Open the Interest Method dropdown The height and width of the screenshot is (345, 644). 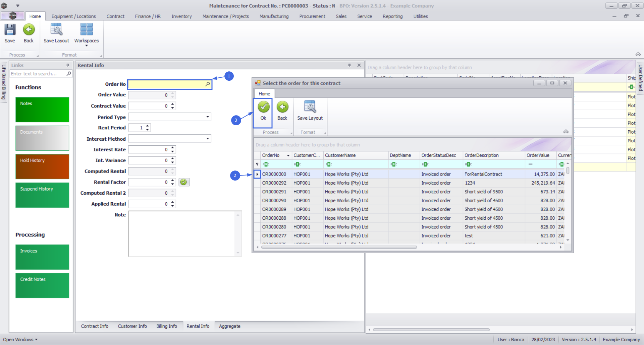(x=208, y=139)
